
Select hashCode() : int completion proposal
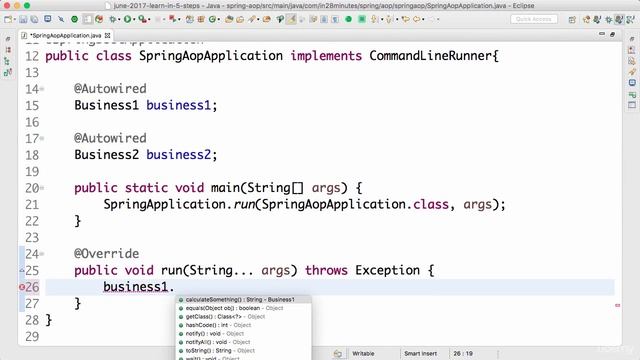pos(243,325)
